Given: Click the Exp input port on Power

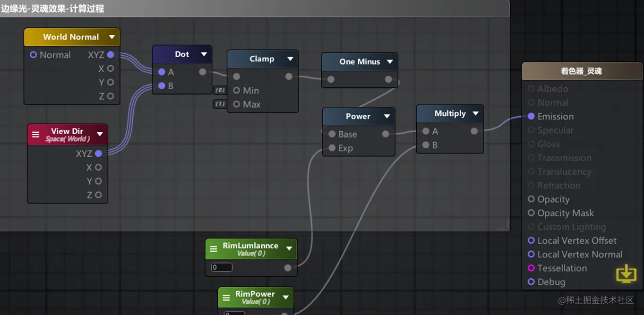Looking at the screenshot, I should pyautogui.click(x=332, y=148).
